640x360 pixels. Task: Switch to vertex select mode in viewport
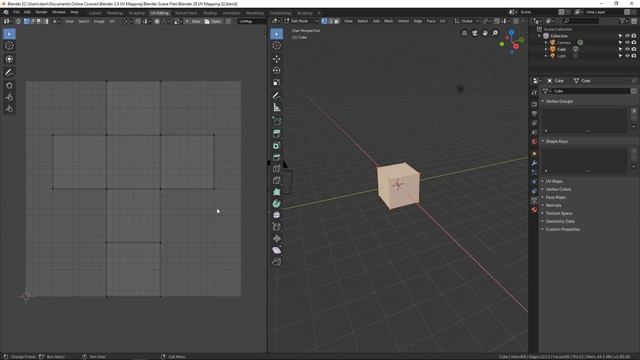324,21
